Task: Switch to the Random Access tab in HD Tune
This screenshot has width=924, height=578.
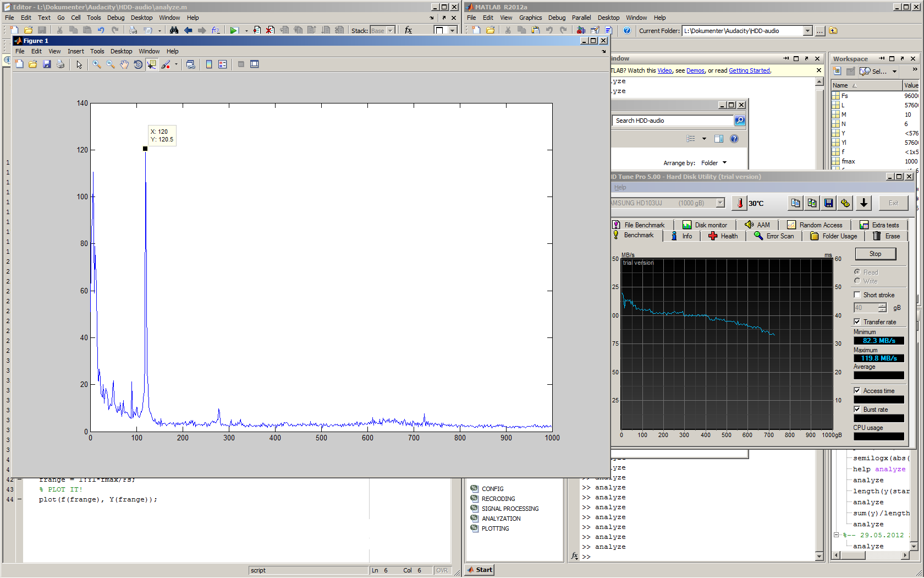Action: (x=815, y=225)
